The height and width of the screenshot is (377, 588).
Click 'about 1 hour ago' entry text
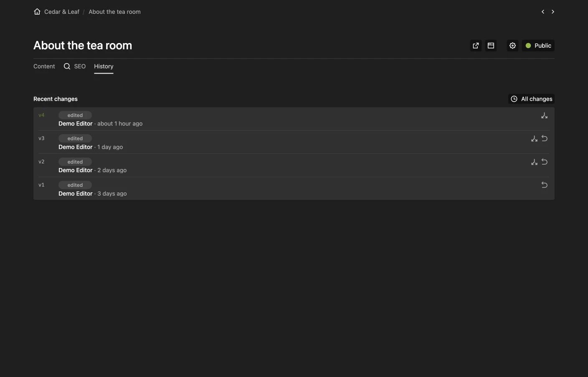[x=120, y=124]
